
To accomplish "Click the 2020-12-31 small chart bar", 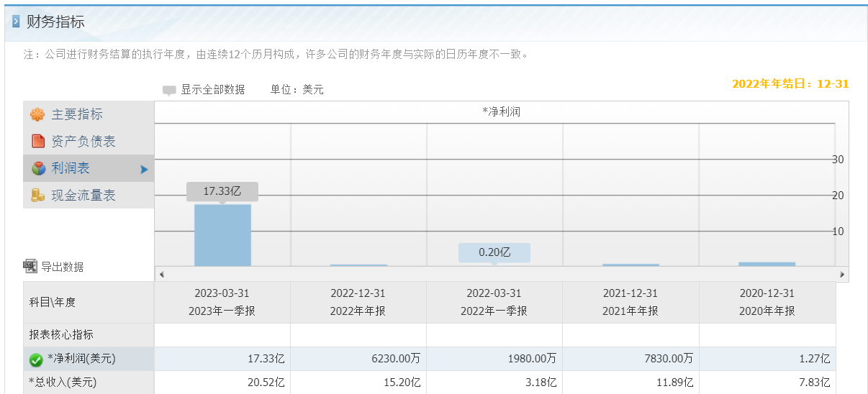I will 767,264.
